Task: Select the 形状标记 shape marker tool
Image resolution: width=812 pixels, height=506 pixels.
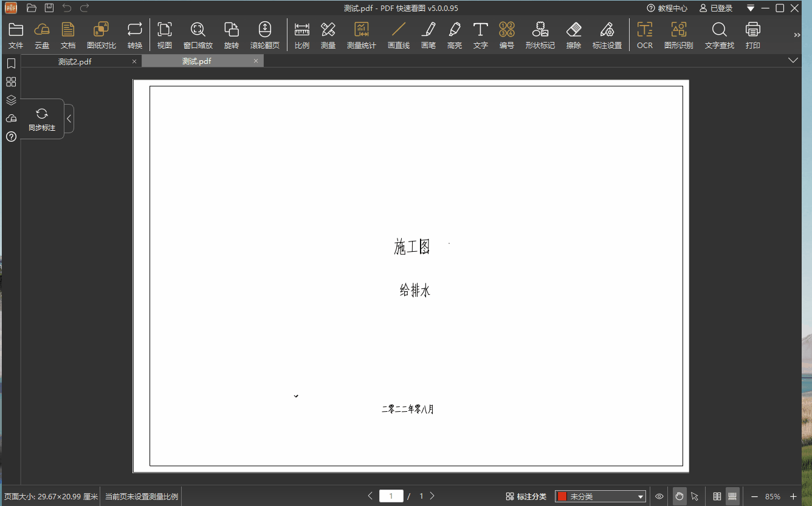Action: [540, 35]
